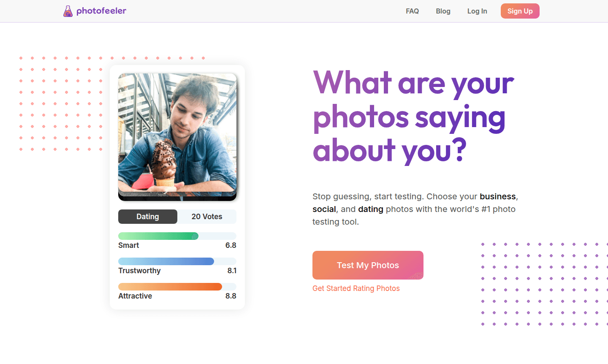Viewport: 608px width, 364px height.
Task: Open the Blog from the navigation bar
Action: click(x=443, y=11)
